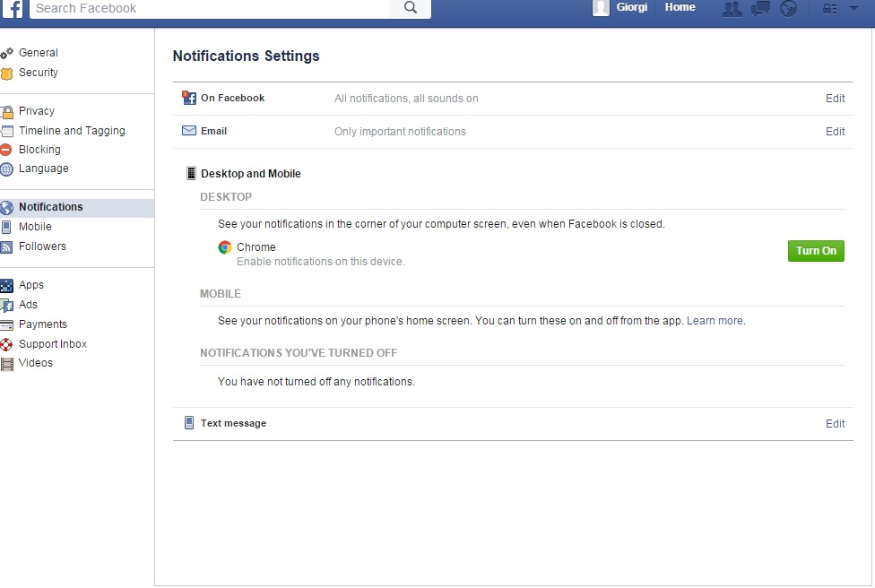Screen dimensions: 875x588
Task: Select Timeline and Tagging in sidebar
Action: [72, 131]
